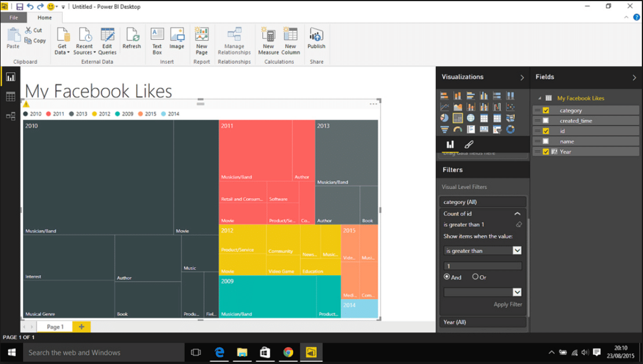The height and width of the screenshot is (364, 643).
Task: Pick the funnel chart visualization
Action: [x=445, y=129]
